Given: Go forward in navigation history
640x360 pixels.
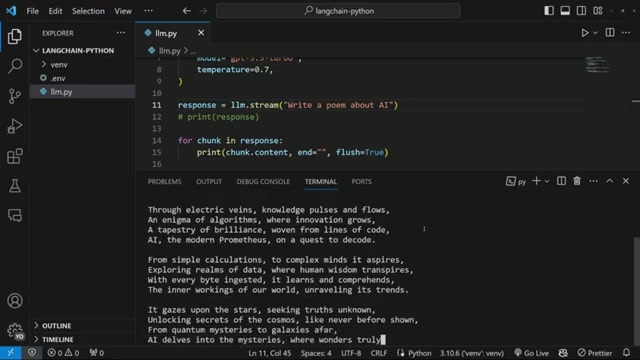Looking at the screenshot, I should [x=203, y=11].
